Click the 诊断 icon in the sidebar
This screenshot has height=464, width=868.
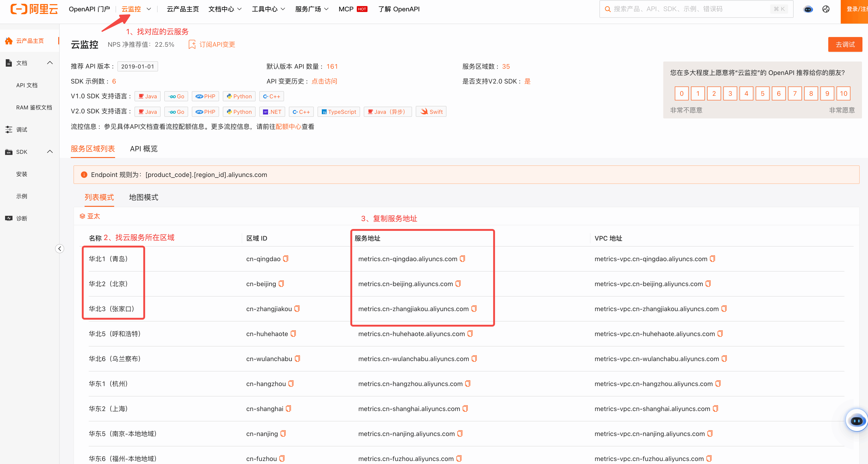tap(9, 218)
